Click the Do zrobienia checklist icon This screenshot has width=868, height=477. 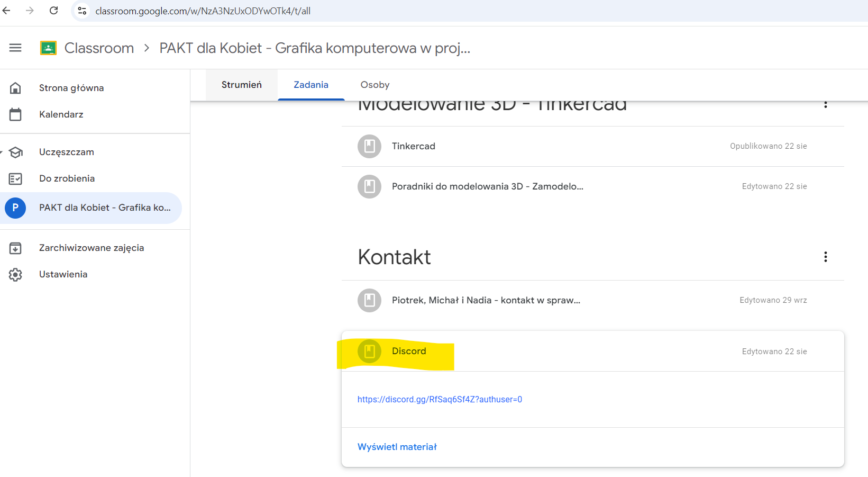click(x=15, y=179)
